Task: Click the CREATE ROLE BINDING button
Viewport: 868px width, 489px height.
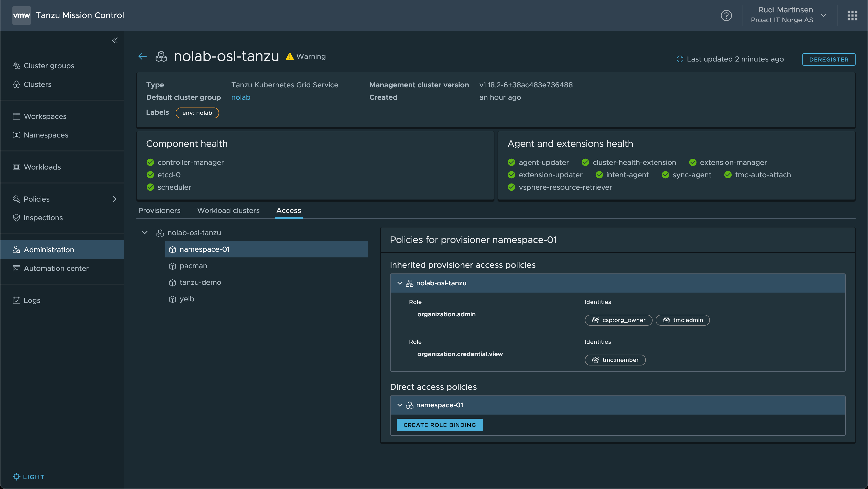Action: click(x=439, y=425)
